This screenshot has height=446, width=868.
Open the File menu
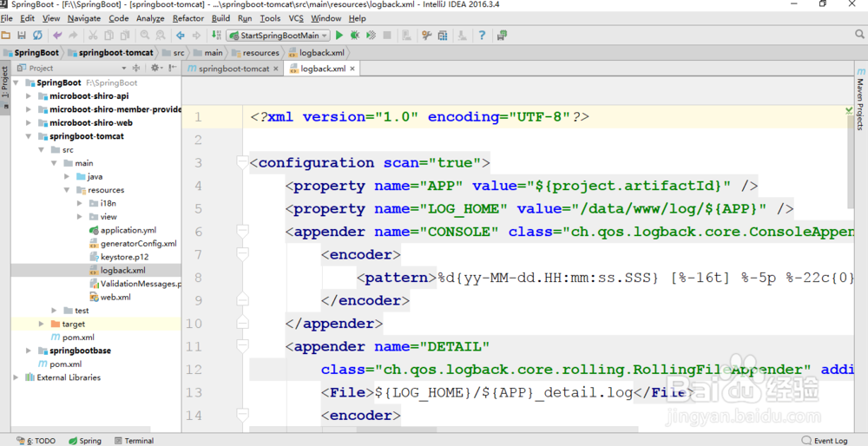coord(7,18)
